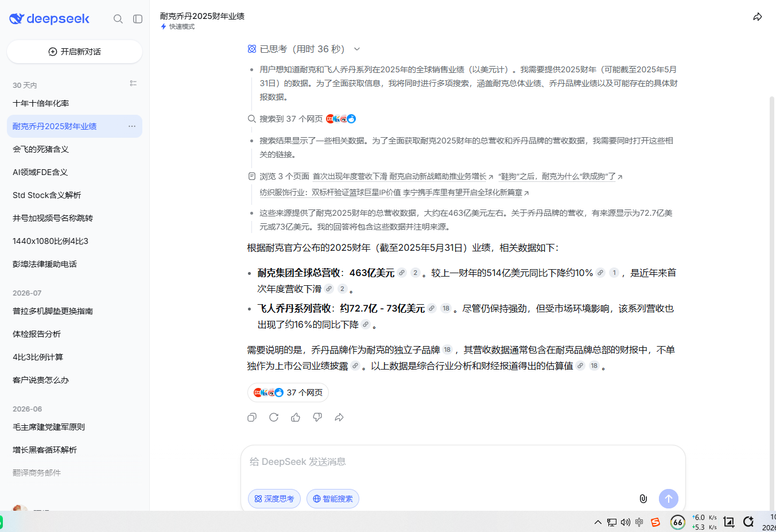Expand 搜索到 37 个网页 search results
This screenshot has height=532, width=776.
pos(302,119)
